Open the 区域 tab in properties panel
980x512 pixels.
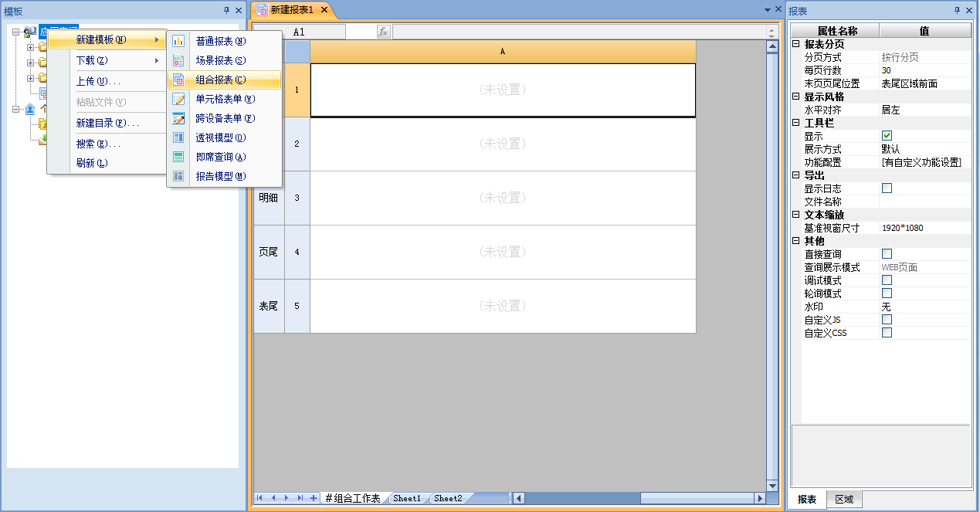click(x=844, y=500)
